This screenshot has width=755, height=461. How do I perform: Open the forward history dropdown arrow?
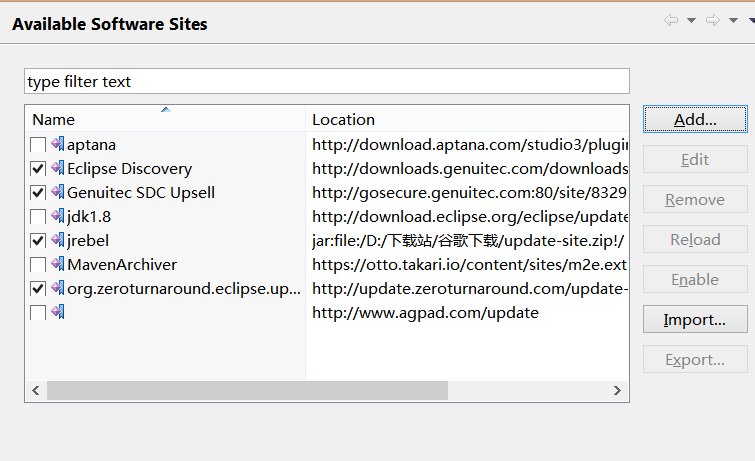(x=733, y=20)
